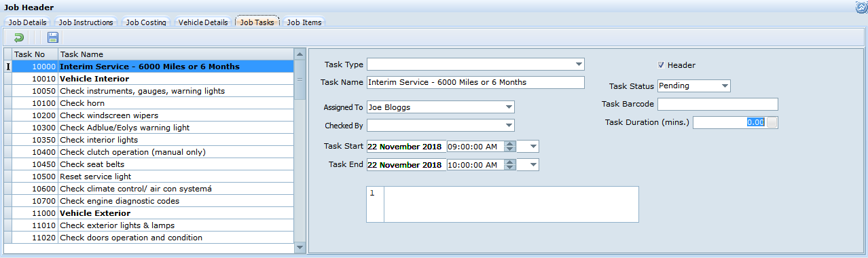Click the Task Name column header in grid

point(175,54)
